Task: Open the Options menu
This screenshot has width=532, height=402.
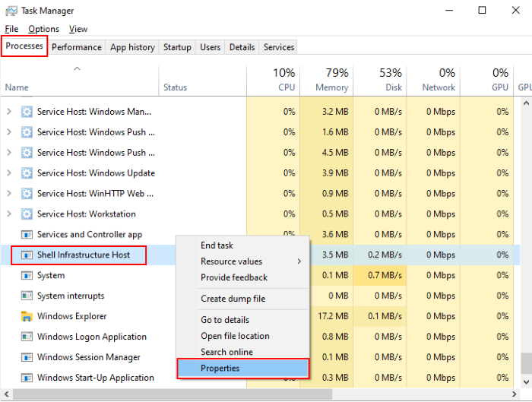Action: (x=43, y=29)
